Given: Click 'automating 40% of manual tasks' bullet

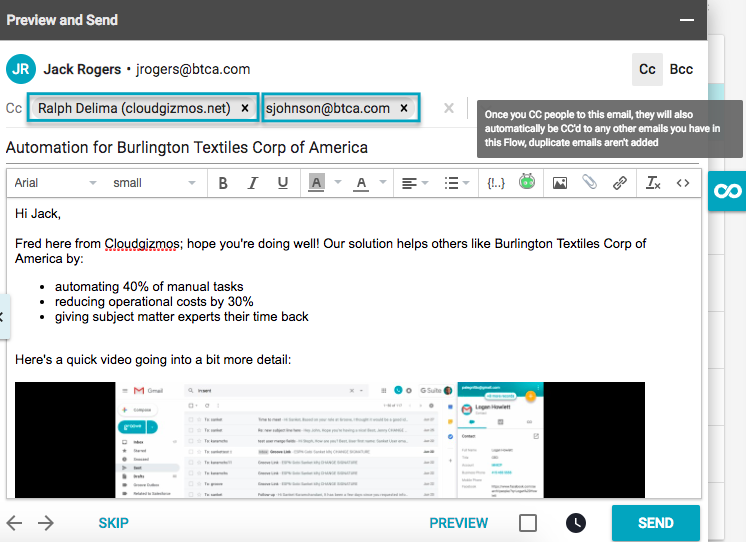Looking at the screenshot, I should coord(149,286).
